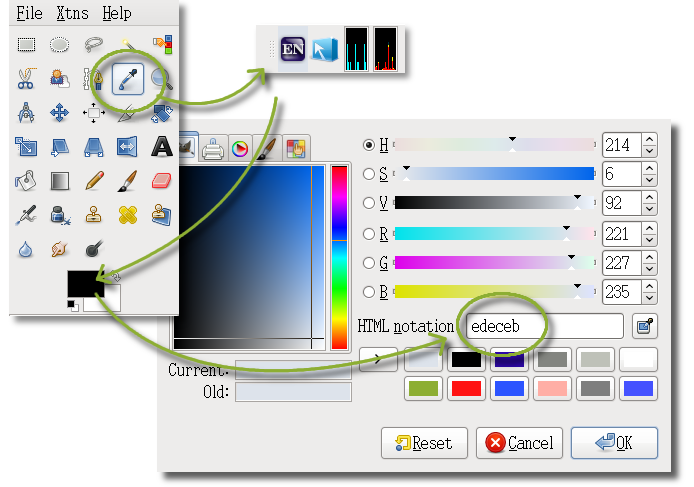Select the S saturation radio button
This screenshot has height=487, width=694.
(x=370, y=174)
